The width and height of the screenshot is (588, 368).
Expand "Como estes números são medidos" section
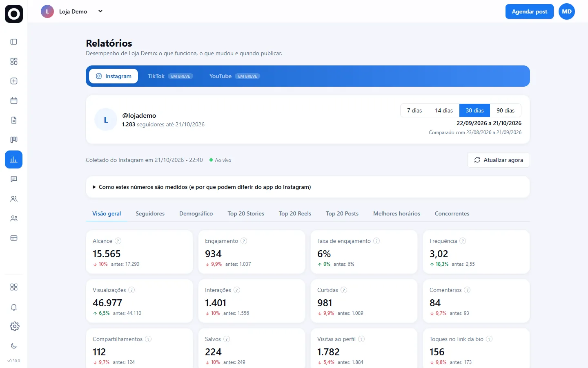tap(308, 187)
